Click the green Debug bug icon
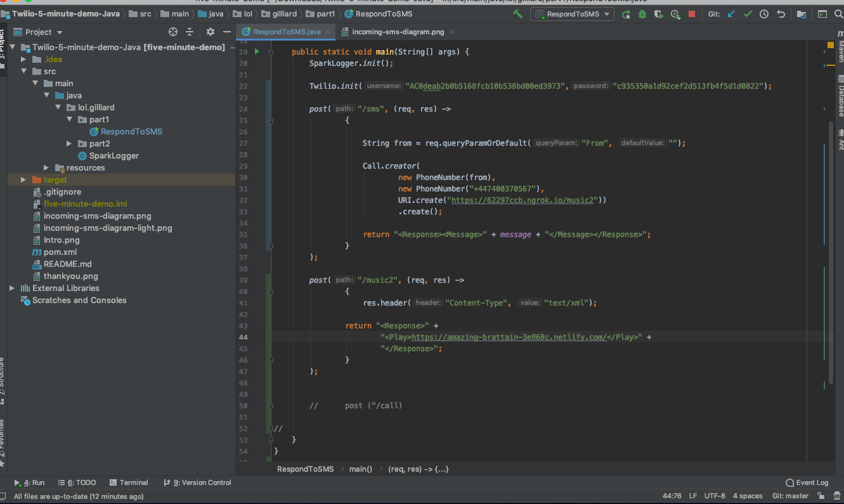The height and width of the screenshot is (504, 844). pos(643,14)
